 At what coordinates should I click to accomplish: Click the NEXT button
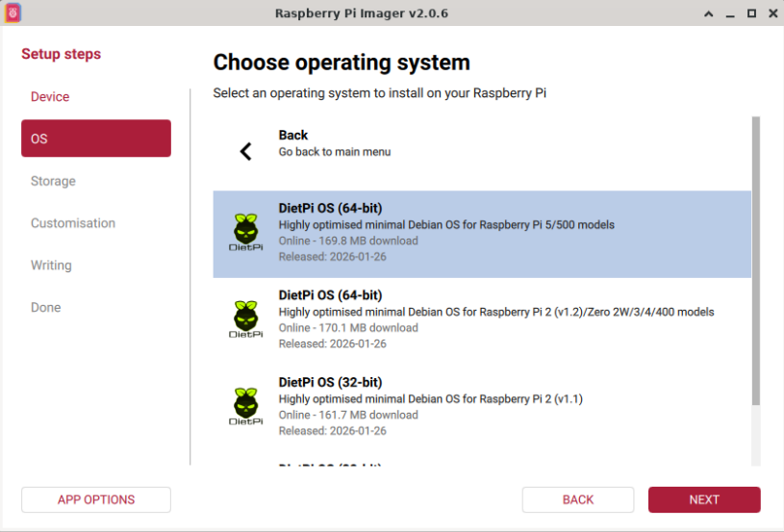(704, 499)
